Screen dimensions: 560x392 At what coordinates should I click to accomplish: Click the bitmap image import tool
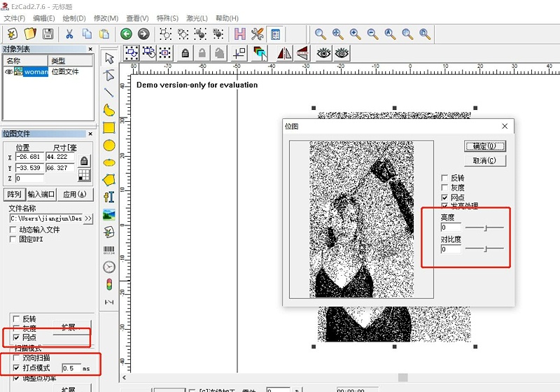109,214
